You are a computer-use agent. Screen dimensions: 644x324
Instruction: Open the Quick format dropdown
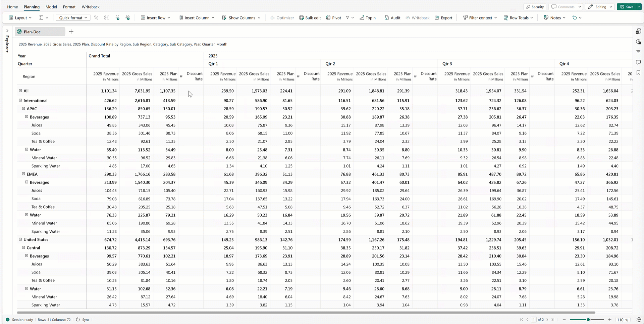pyautogui.click(x=73, y=18)
